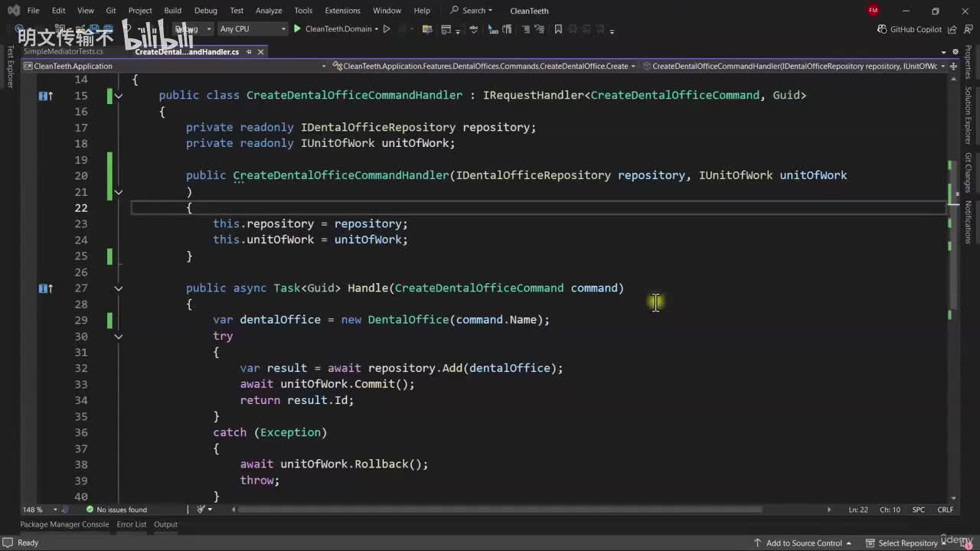Image resolution: width=980 pixels, height=551 pixels.
Task: Collapse the Handle method on line 27
Action: click(x=119, y=289)
